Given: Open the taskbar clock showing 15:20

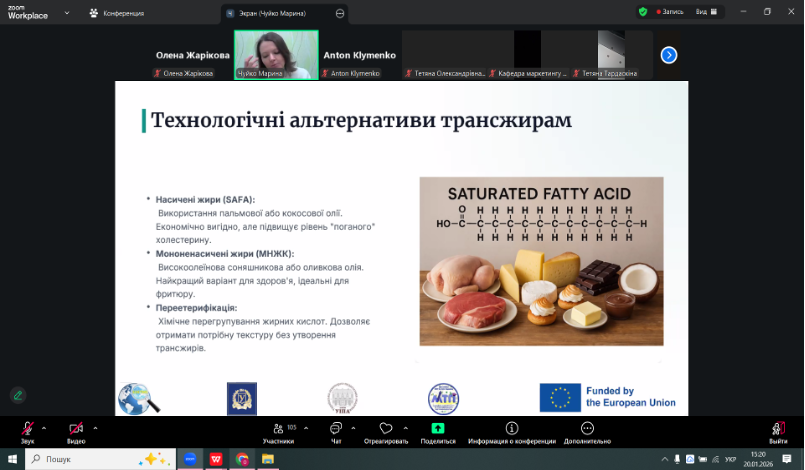Looking at the screenshot, I should (x=758, y=459).
